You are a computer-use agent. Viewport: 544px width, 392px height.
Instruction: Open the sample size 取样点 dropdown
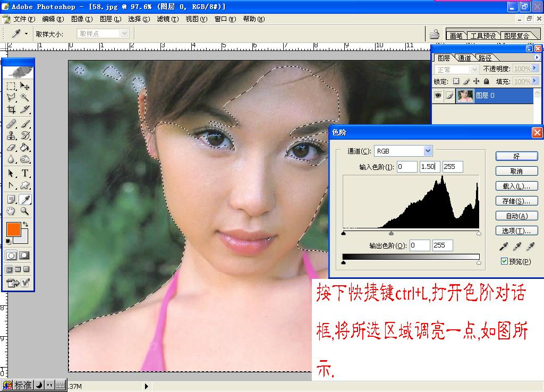coord(124,33)
